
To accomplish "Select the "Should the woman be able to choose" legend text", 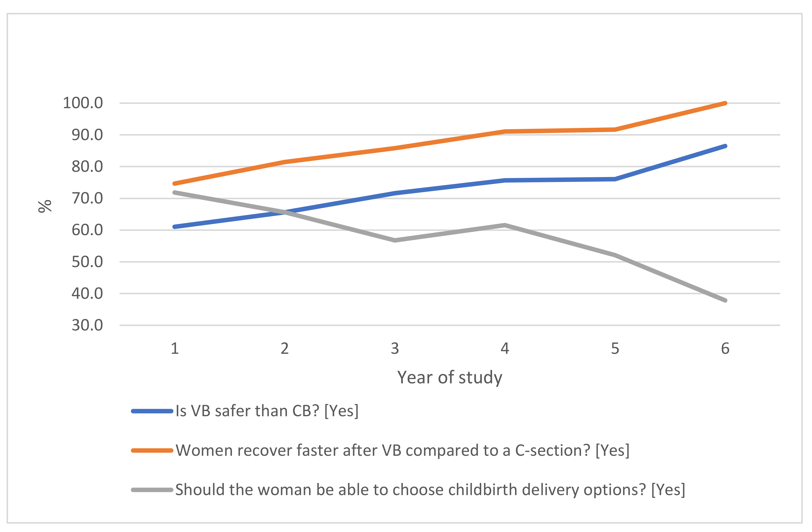I will 430,490.
